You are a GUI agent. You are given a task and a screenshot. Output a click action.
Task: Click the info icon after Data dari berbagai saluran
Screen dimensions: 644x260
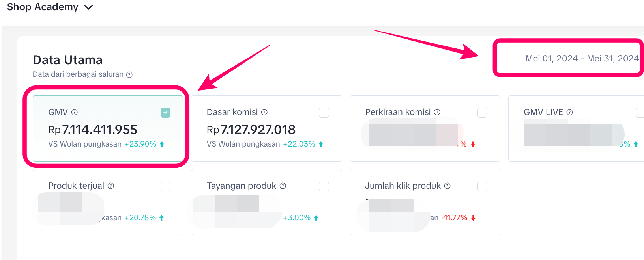click(x=129, y=75)
